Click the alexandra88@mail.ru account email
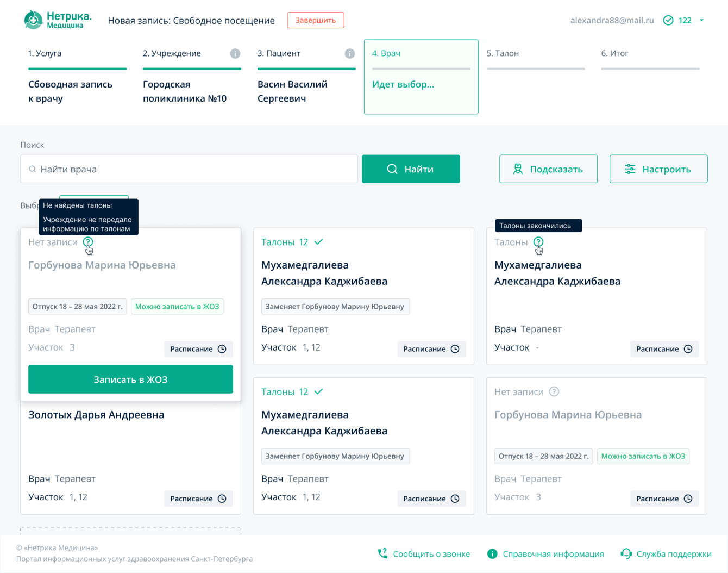The width and height of the screenshot is (728, 573). click(612, 21)
